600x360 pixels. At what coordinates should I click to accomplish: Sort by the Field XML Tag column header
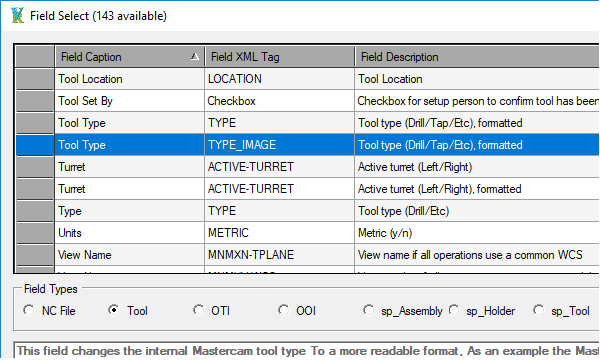[x=279, y=57]
